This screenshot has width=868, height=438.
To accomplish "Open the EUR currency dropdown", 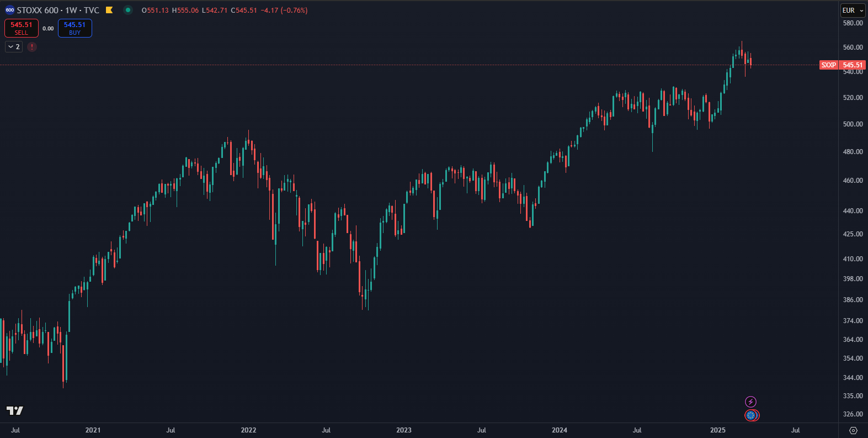I will coord(853,10).
